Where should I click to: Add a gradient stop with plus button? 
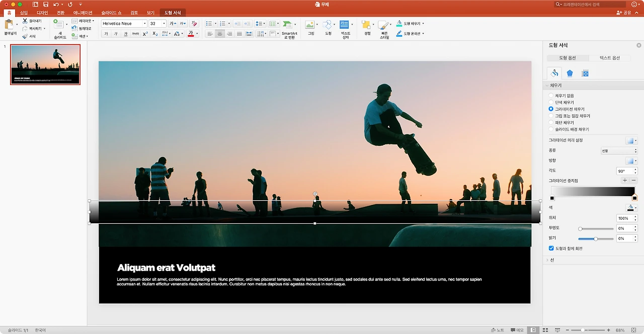pyautogui.click(x=625, y=181)
